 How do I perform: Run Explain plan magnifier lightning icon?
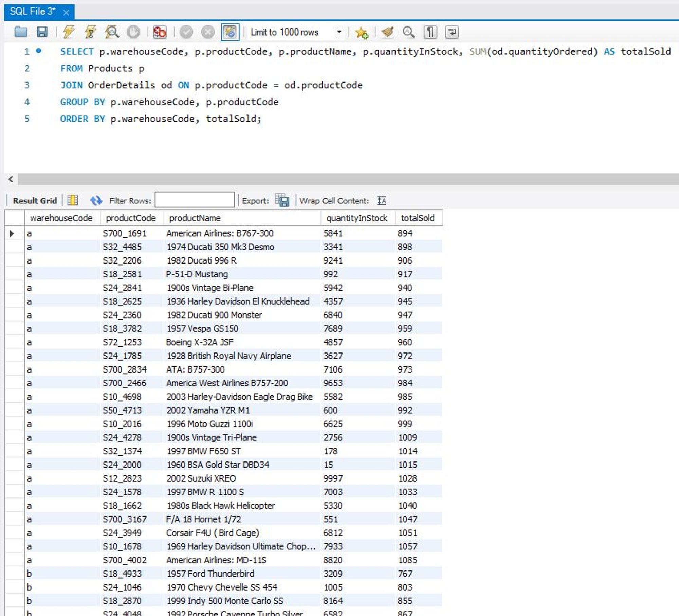pos(112,32)
